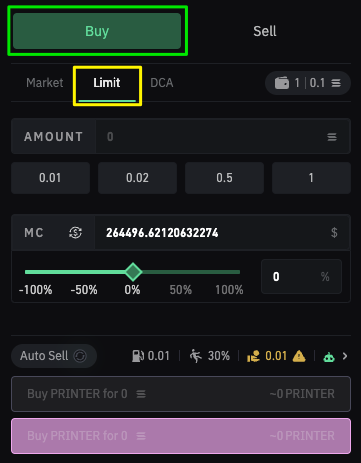Switch to the Market tab
The image size is (361, 463).
click(x=45, y=83)
